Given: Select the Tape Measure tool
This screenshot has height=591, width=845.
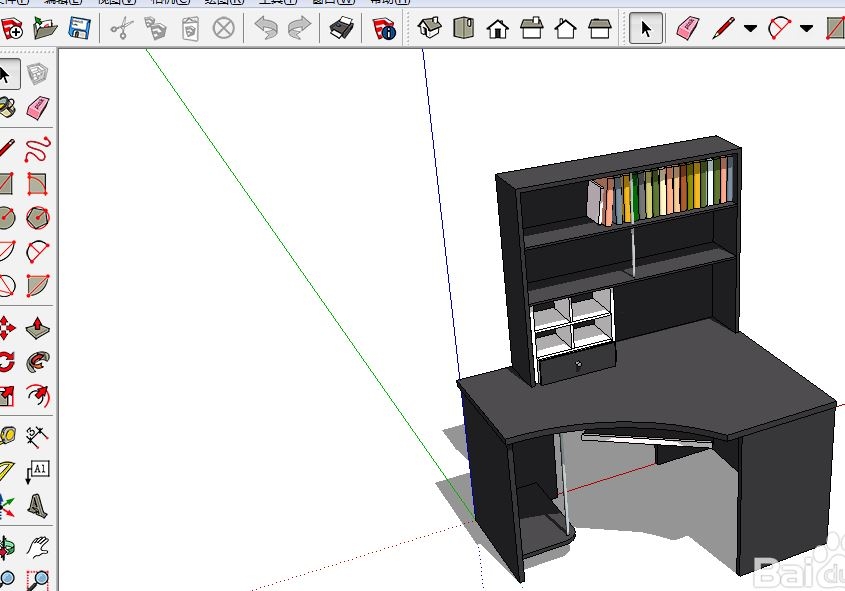Looking at the screenshot, I should (6, 436).
